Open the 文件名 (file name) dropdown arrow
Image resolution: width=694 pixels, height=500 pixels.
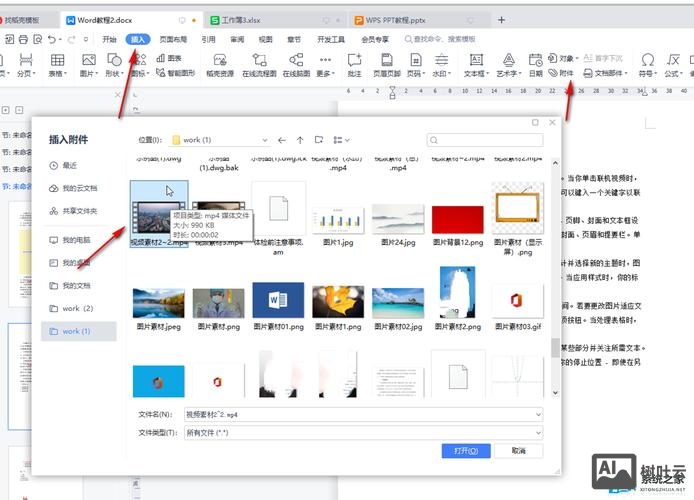click(537, 413)
